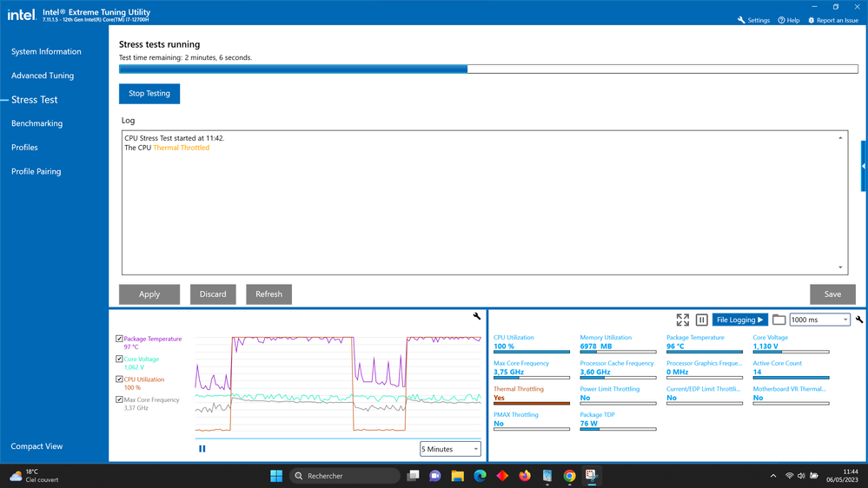Open monitor panel wrench settings
The height and width of the screenshot is (488, 868).
click(x=859, y=320)
